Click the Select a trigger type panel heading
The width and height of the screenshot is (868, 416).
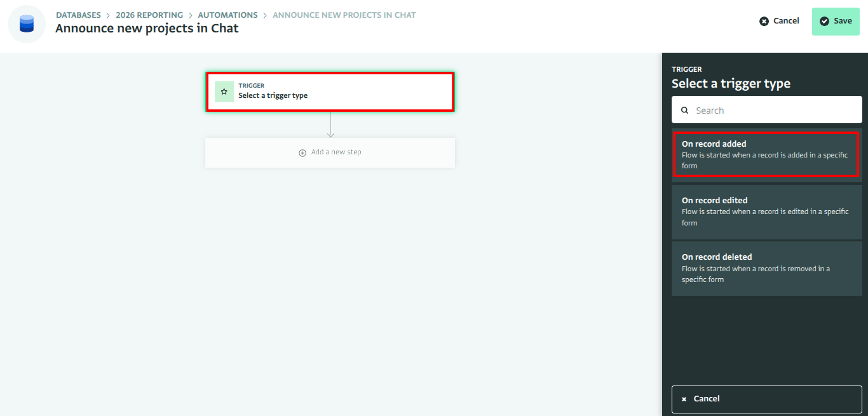[731, 83]
